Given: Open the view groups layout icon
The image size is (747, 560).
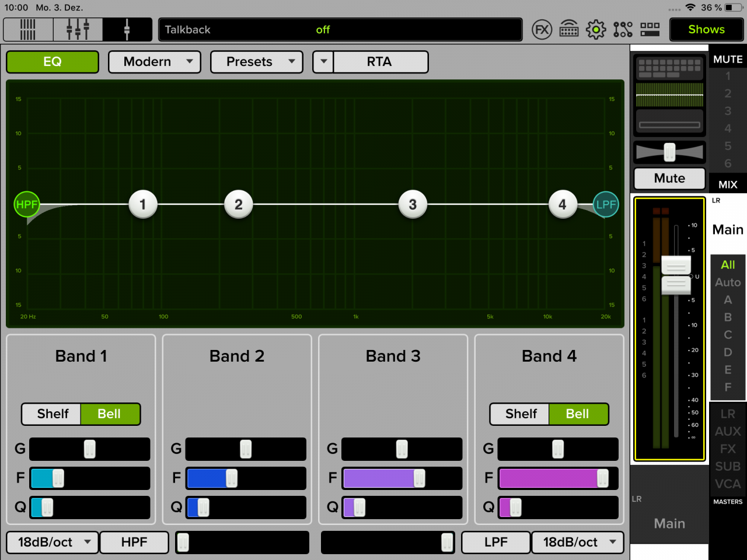Looking at the screenshot, I should (650, 30).
